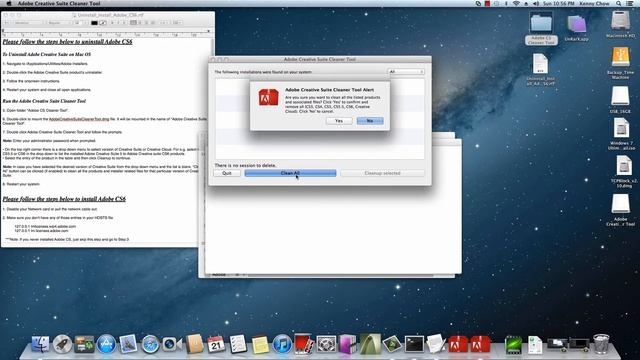640x360 pixels.
Task: Select TCPBlock dmg file on desktop
Action: 624,172
